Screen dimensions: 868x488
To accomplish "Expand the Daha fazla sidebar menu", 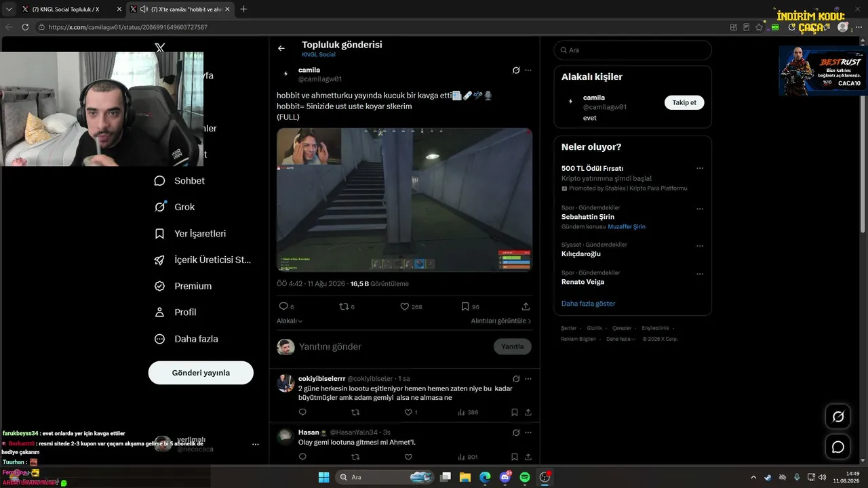I will (186, 339).
